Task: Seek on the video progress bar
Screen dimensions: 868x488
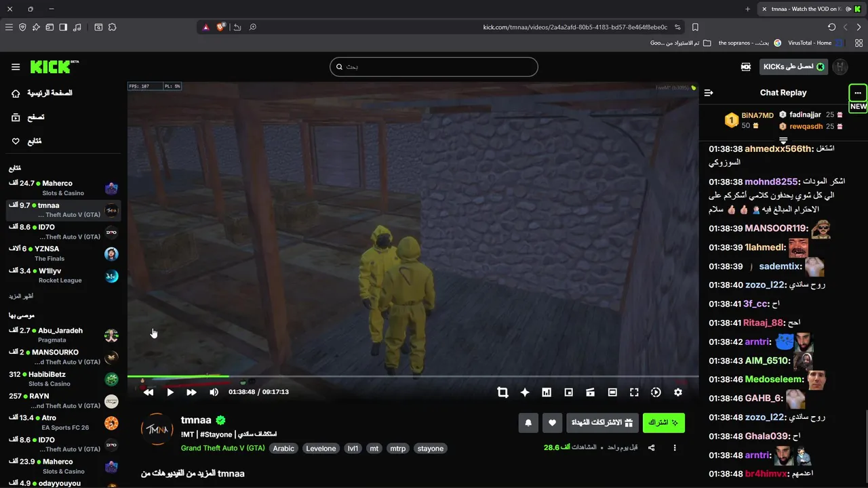Action: [x=413, y=376]
